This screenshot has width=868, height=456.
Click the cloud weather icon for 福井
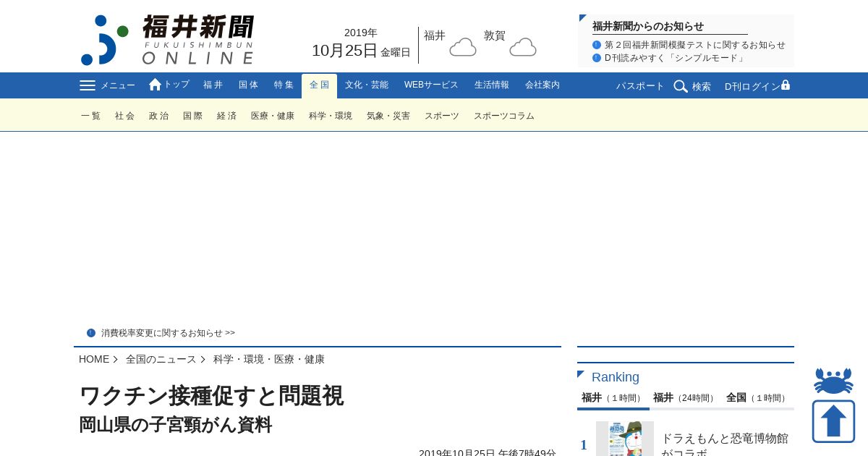[x=463, y=48]
